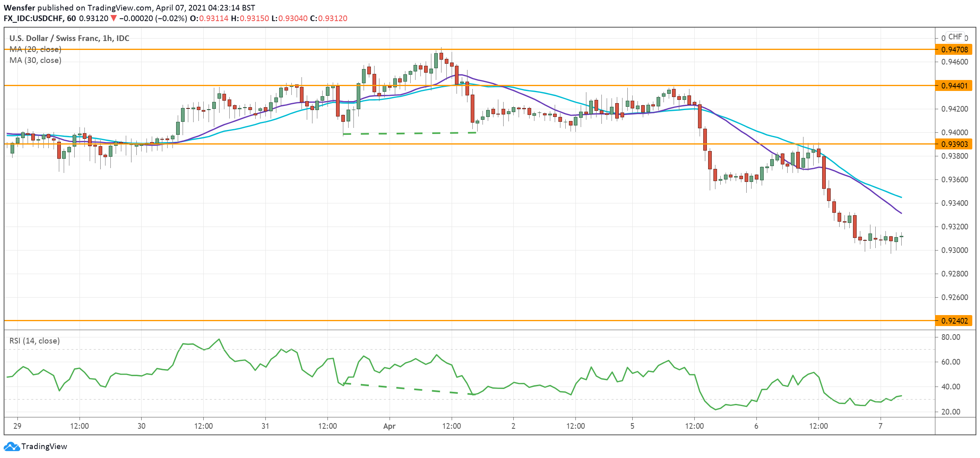
Task: Click the 0.93000 price scale value
Action: (954, 250)
